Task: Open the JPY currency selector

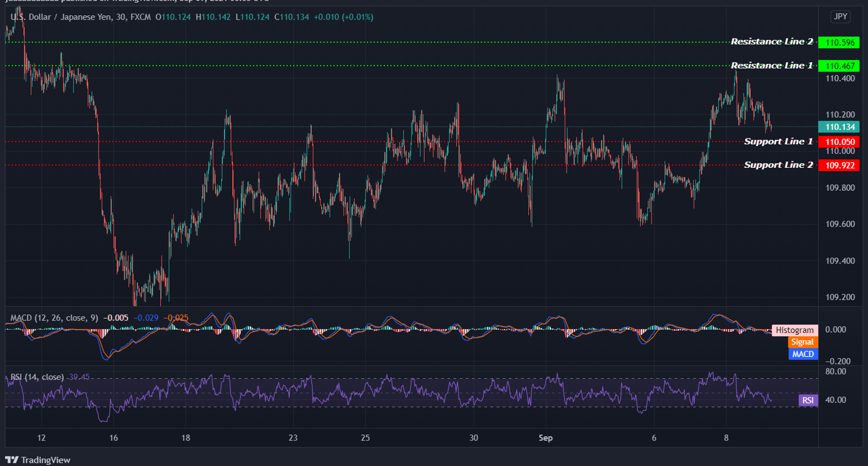Action: pyautogui.click(x=840, y=16)
